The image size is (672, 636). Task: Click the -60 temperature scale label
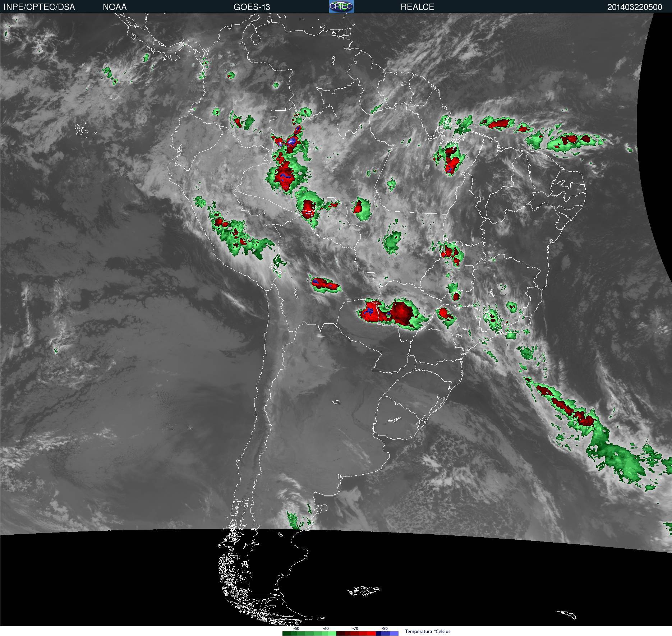click(326, 628)
